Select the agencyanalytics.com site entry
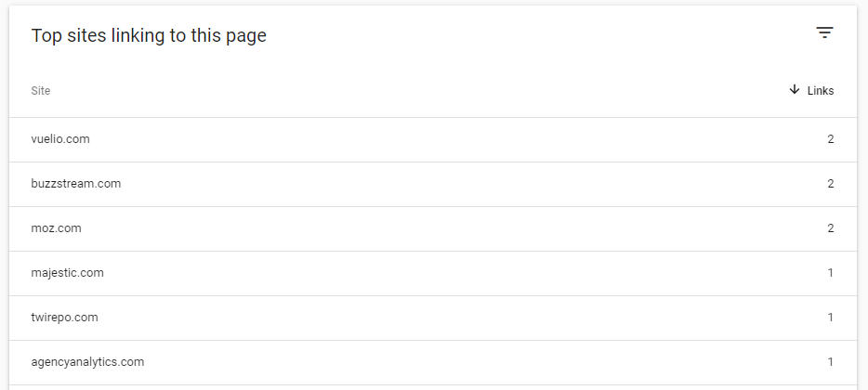The image size is (868, 390). 88,362
